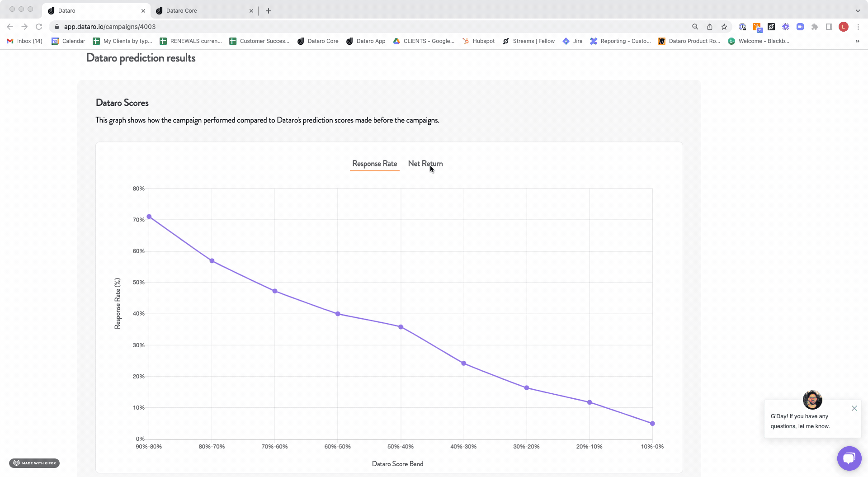868x477 pixels.
Task: Click the Dataro Scores heading
Action: click(x=122, y=103)
